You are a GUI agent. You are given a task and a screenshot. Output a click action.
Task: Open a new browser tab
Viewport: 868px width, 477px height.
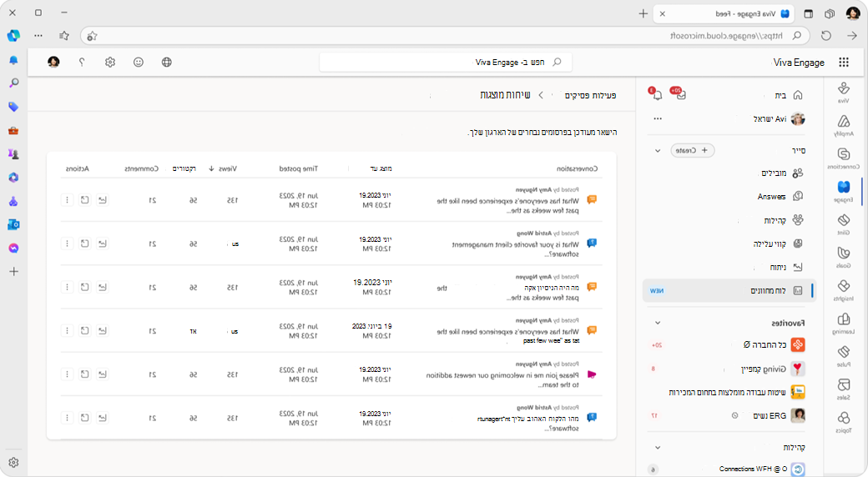click(x=643, y=13)
